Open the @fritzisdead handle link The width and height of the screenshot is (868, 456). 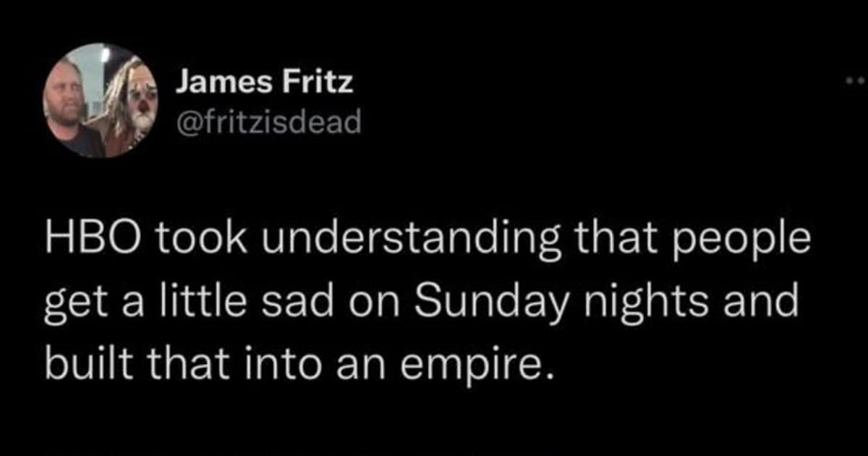pos(268,122)
